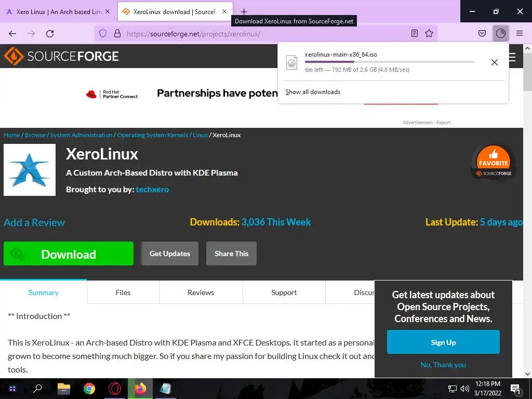Click the Linux breadcrumb link
532x399 pixels.
point(200,135)
